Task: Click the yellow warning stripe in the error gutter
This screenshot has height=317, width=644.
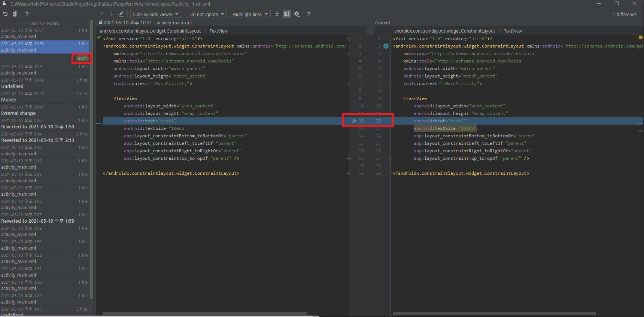Action: tap(640, 131)
